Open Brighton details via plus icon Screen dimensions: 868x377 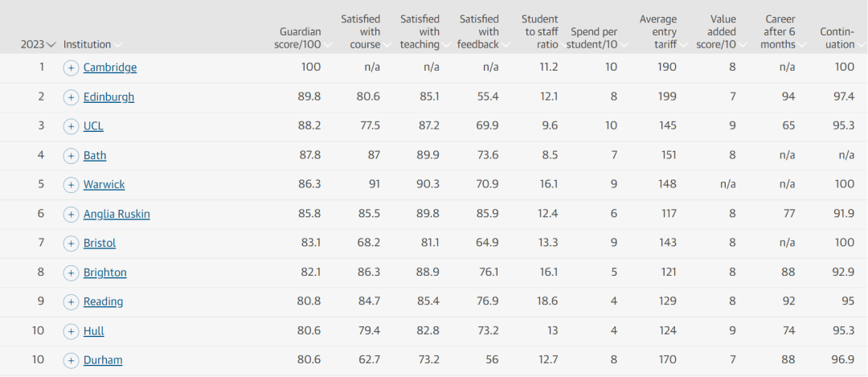tap(71, 273)
